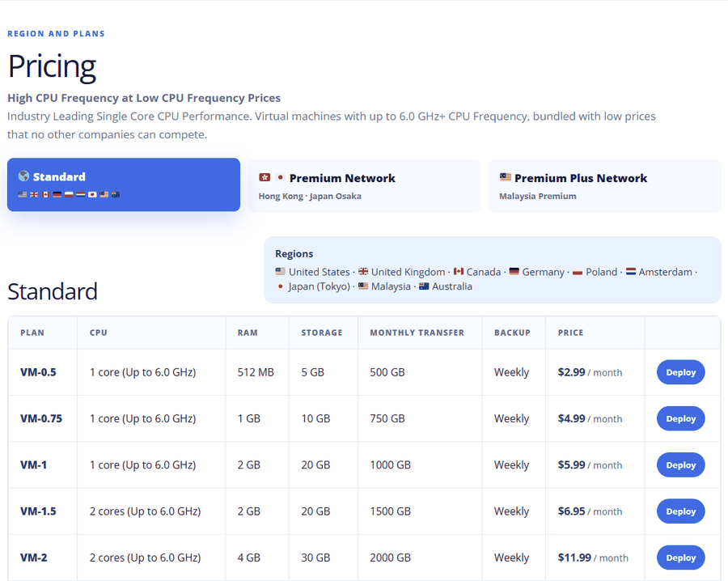Click the 'VM-1' plan name
The width and height of the screenshot is (728, 581).
coord(33,465)
